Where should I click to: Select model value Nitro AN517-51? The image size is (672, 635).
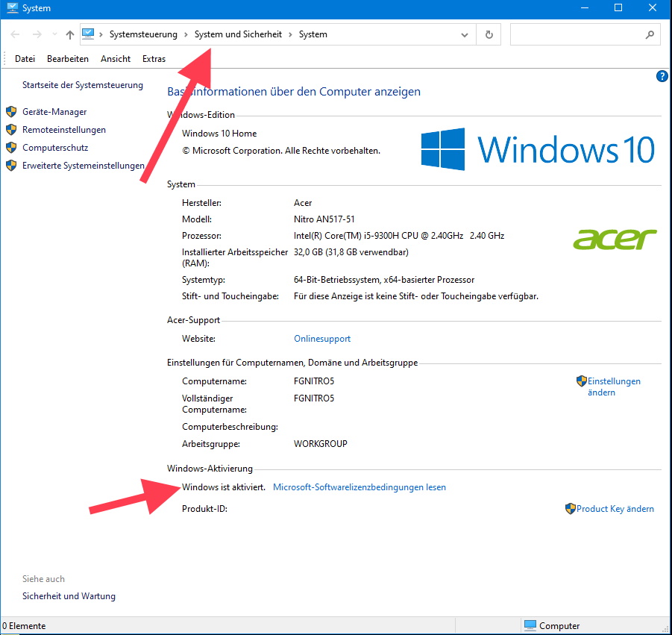pyautogui.click(x=324, y=219)
